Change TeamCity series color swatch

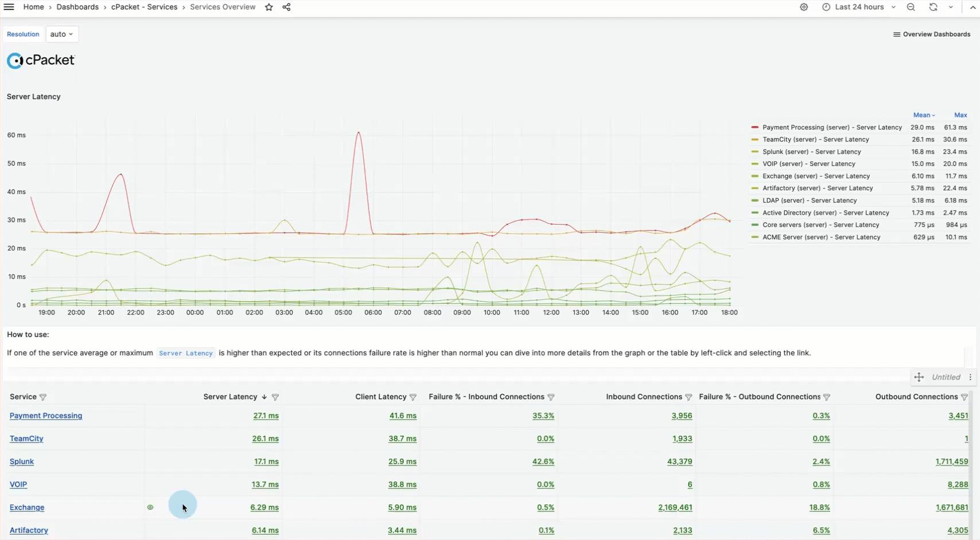tap(755, 139)
